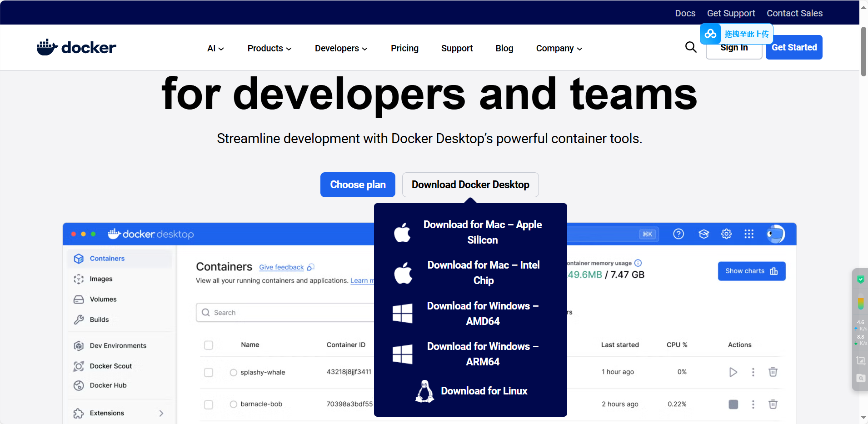
Task: Click the Containers sidebar icon
Action: (79, 259)
